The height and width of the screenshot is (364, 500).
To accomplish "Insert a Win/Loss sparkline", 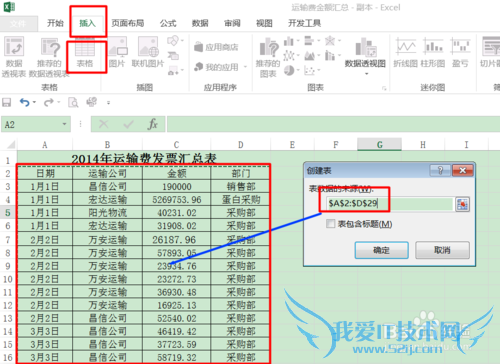I will click(x=460, y=53).
